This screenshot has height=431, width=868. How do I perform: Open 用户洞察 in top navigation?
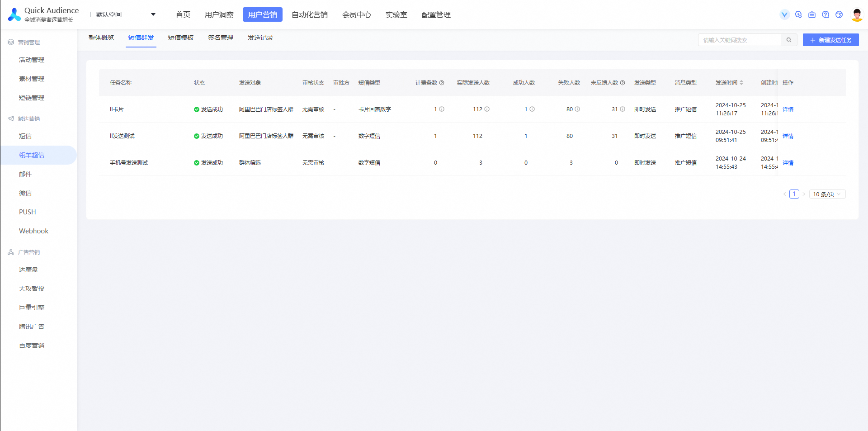(219, 14)
